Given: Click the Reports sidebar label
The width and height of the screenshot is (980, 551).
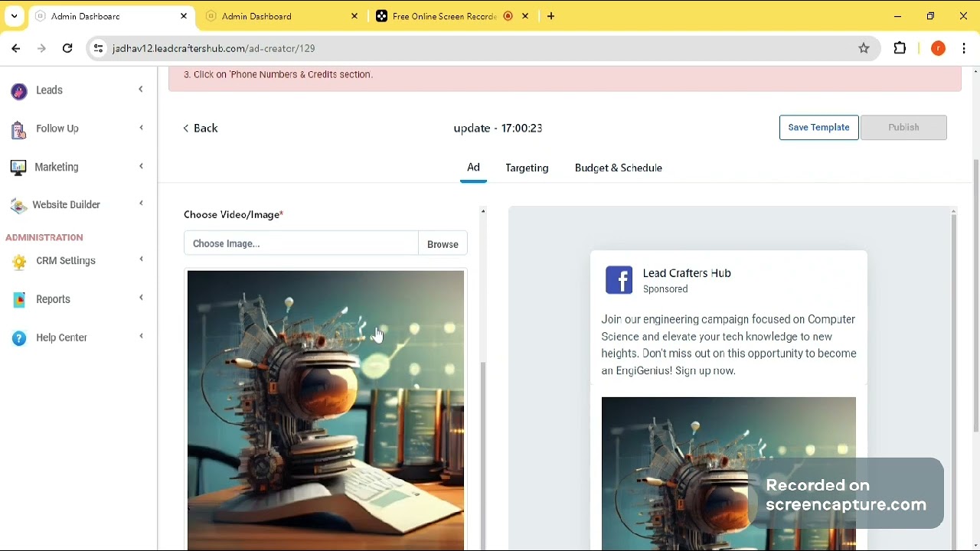Looking at the screenshot, I should point(53,299).
